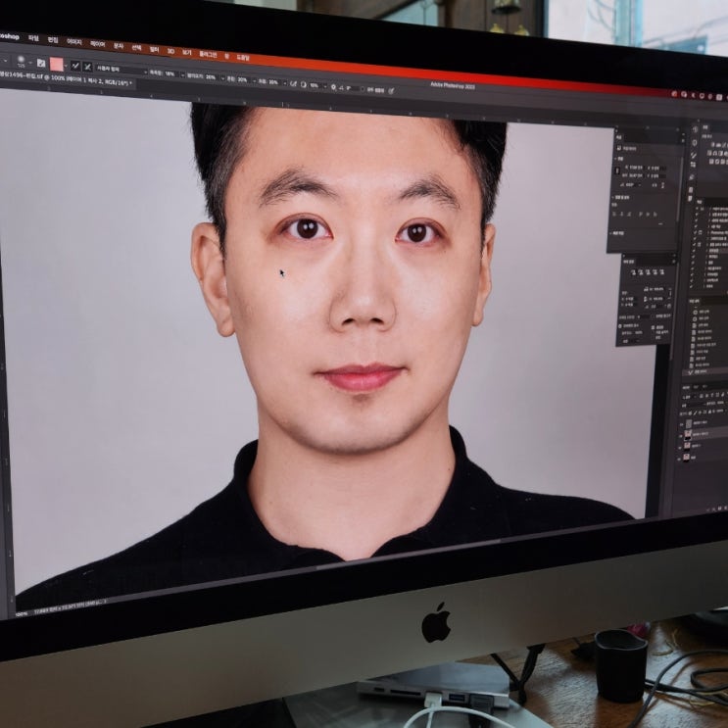Select the 배경 (Background) layer thumbnail
728x728 pixels.
tap(686, 458)
